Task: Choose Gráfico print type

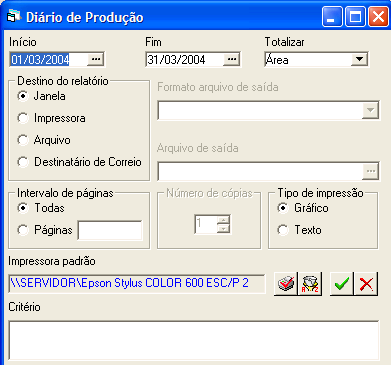Action: pos(283,208)
